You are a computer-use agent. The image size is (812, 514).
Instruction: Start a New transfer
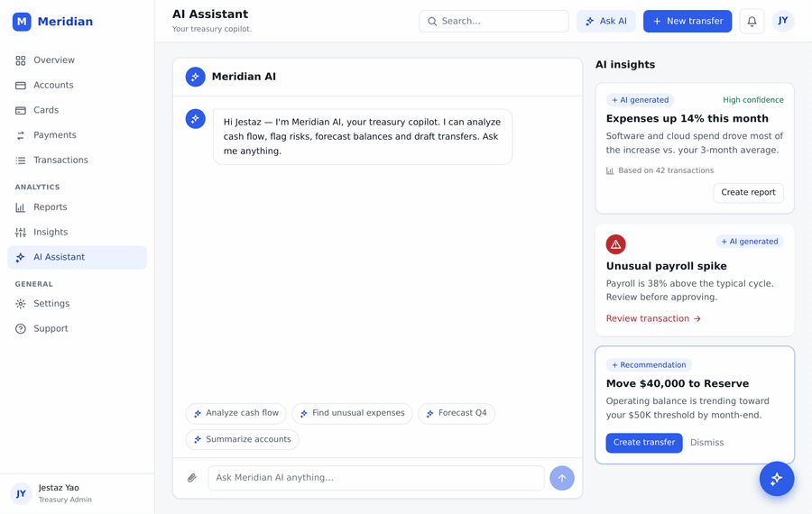pos(687,22)
